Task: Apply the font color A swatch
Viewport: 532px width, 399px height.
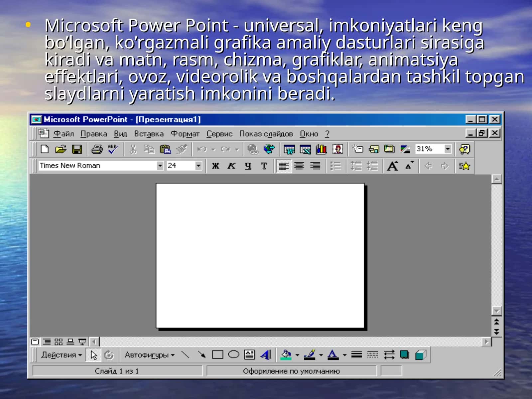Action: pyautogui.click(x=333, y=355)
